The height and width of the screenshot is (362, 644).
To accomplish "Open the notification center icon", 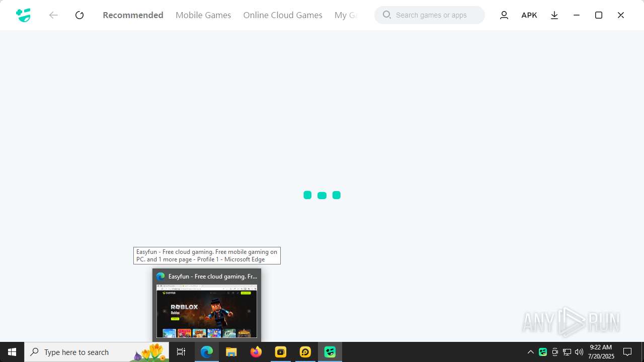I will click(627, 352).
